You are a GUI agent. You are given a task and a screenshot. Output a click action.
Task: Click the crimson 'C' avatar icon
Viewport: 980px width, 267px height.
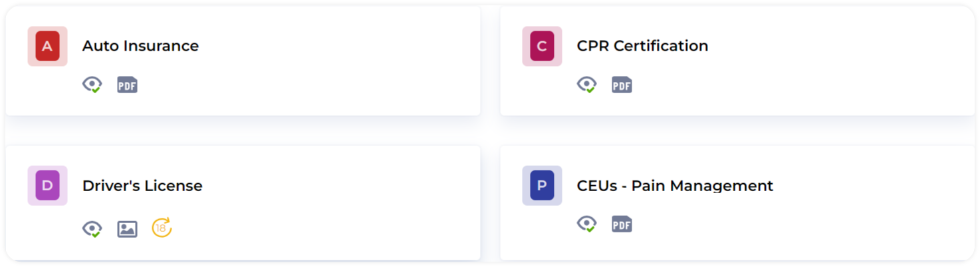(x=542, y=46)
